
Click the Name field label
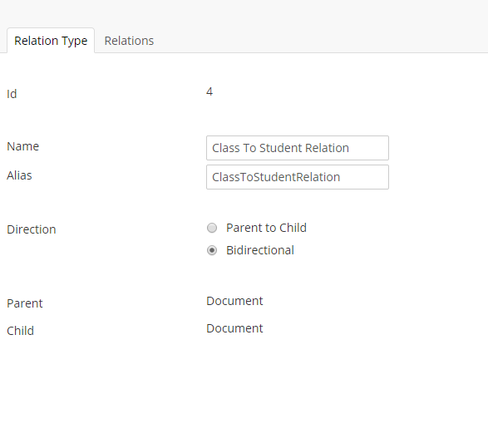[x=23, y=146]
